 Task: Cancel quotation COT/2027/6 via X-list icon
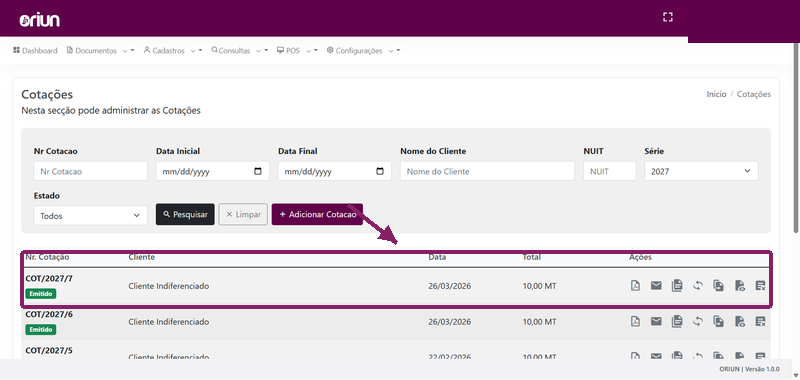click(x=760, y=321)
